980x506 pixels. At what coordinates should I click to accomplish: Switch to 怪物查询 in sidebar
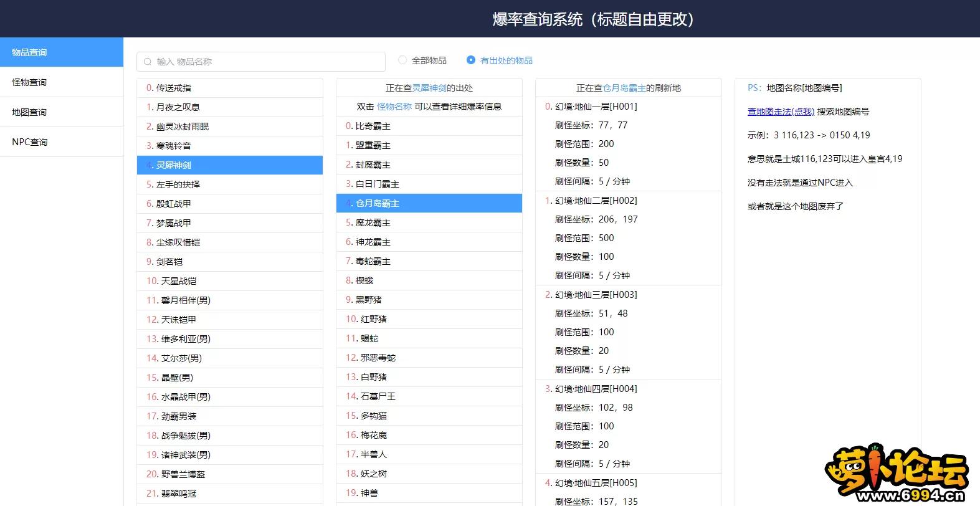[62, 82]
